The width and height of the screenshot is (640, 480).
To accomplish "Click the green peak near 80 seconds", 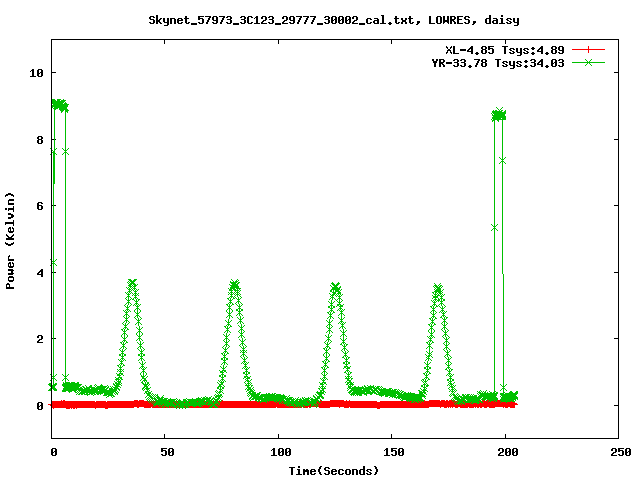I will pos(234,284).
